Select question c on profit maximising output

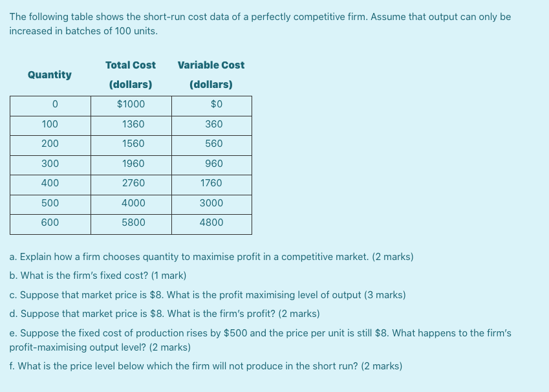pyautogui.click(x=208, y=295)
